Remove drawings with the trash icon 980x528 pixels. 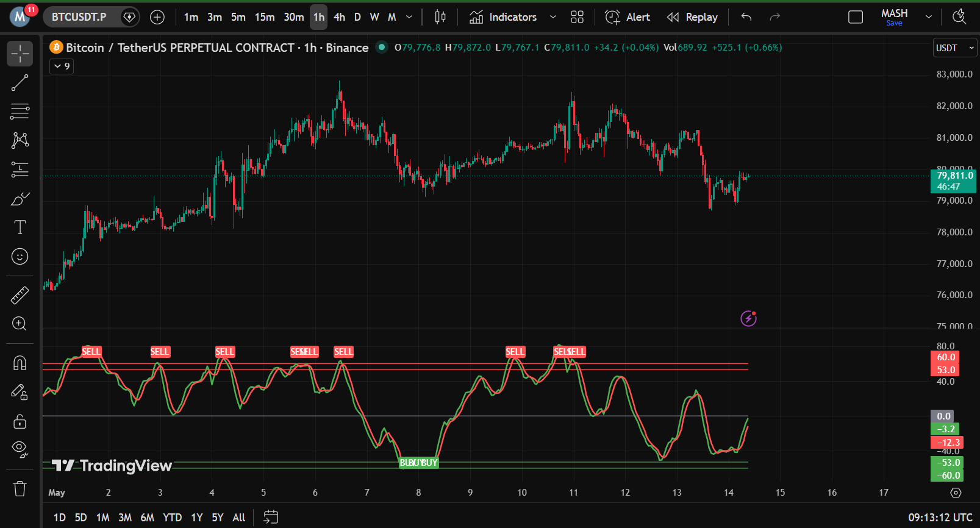coord(20,488)
